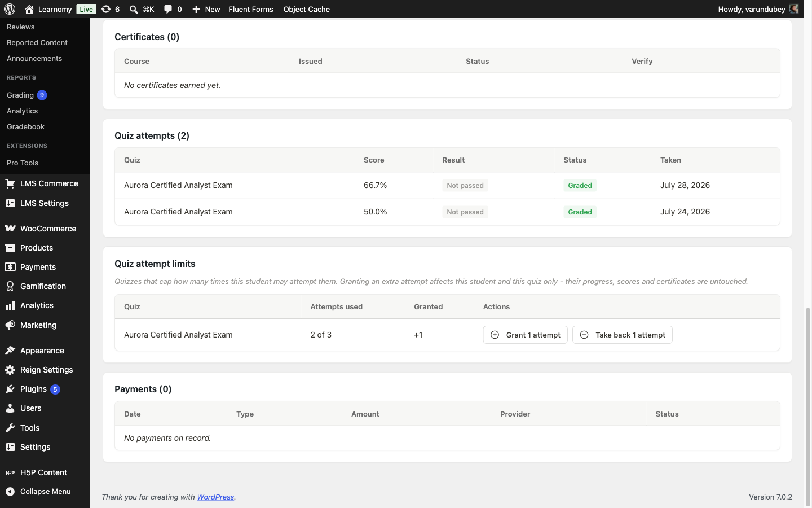Open Analytics under Reports
Image resolution: width=812 pixels, height=508 pixels.
click(23, 111)
